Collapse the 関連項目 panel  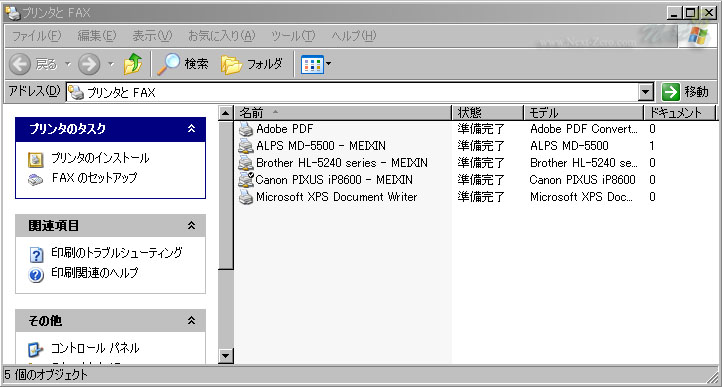click(192, 226)
